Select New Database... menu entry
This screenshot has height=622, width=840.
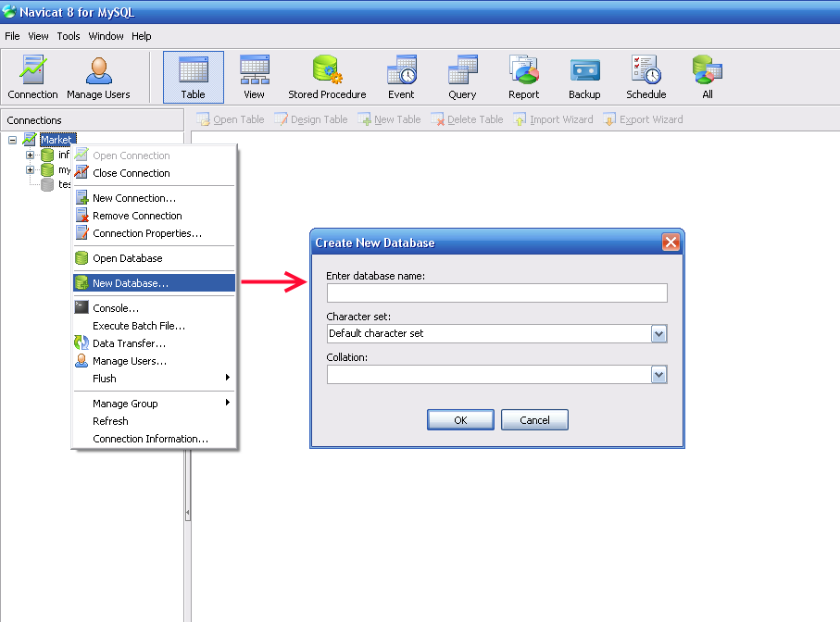click(155, 283)
